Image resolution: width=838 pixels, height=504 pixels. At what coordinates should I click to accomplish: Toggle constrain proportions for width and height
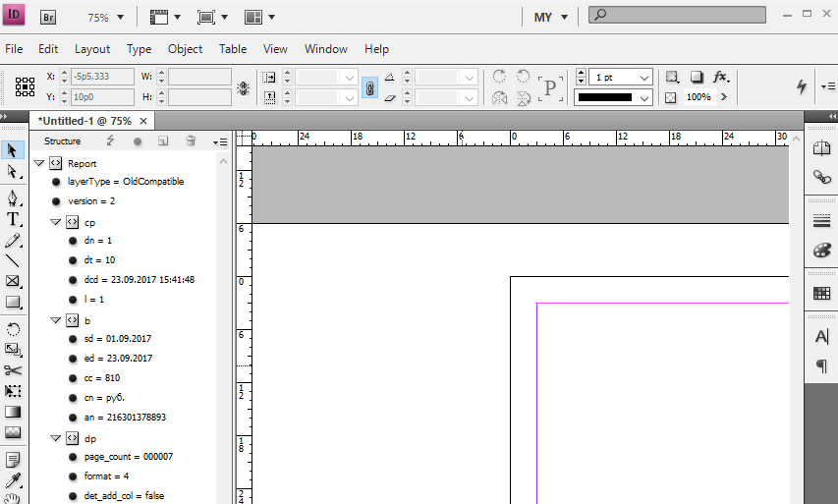click(x=244, y=87)
